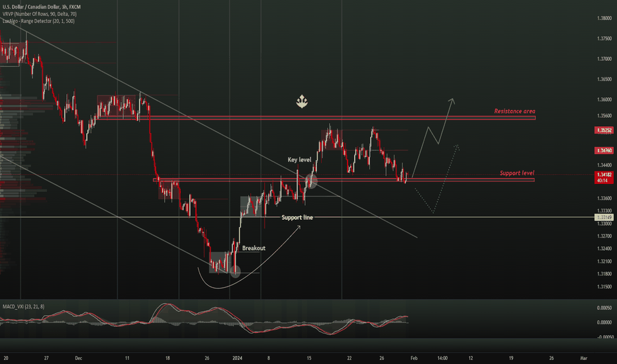Click the 27 date label on time axis

click(46, 359)
